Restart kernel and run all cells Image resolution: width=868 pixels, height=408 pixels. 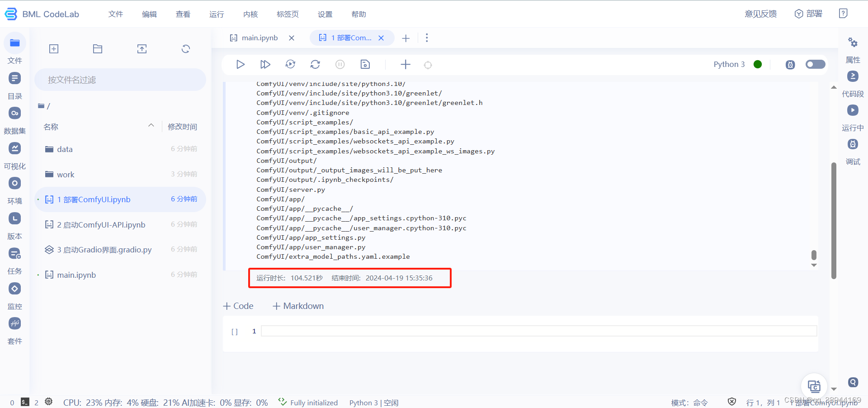click(290, 65)
